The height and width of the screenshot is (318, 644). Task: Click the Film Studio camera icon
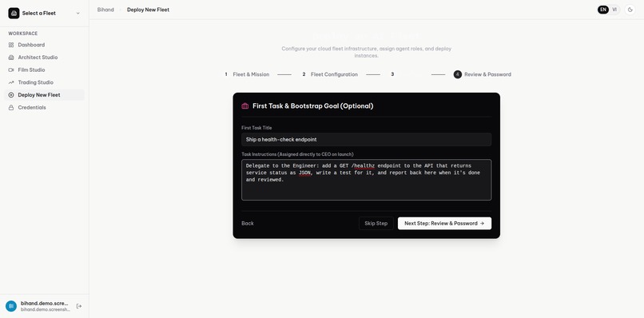11,70
